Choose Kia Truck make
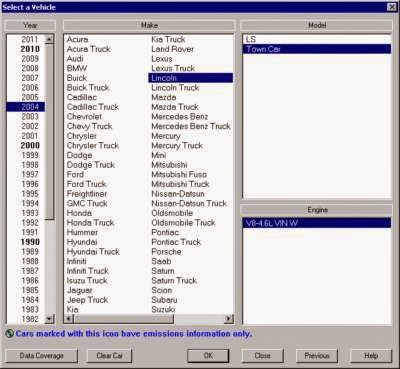Image resolution: width=400 pixels, height=369 pixels. tap(168, 39)
